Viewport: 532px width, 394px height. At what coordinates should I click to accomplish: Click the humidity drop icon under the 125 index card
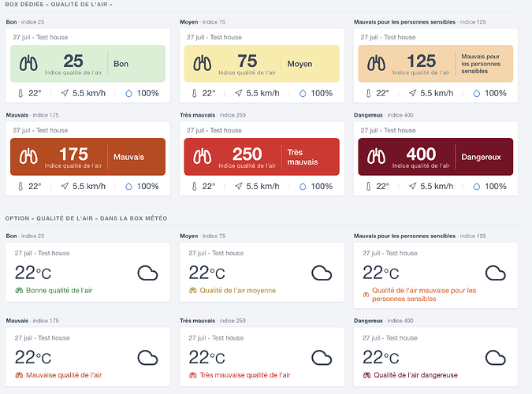477,93
